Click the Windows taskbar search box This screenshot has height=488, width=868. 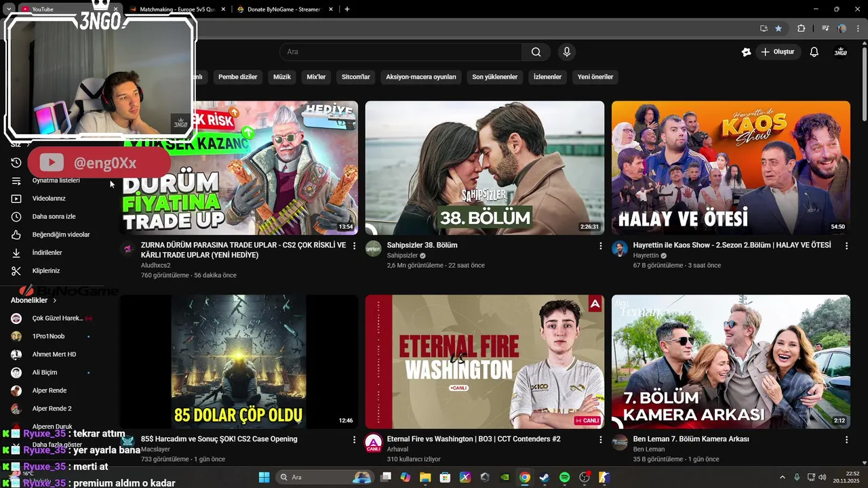tap(325, 477)
